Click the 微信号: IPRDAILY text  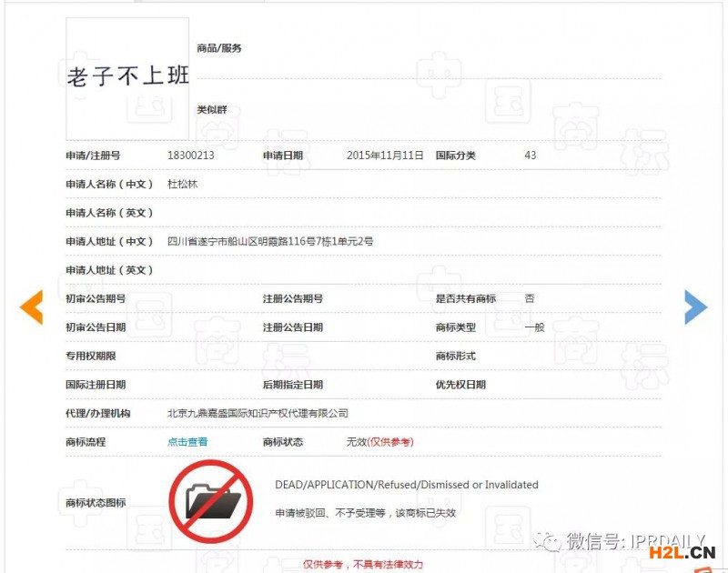point(623,542)
